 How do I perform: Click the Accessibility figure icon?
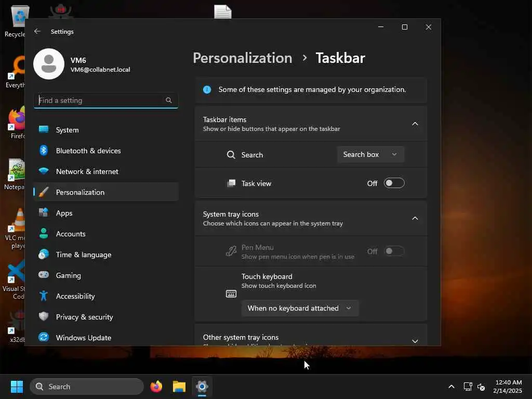pyautogui.click(x=44, y=296)
